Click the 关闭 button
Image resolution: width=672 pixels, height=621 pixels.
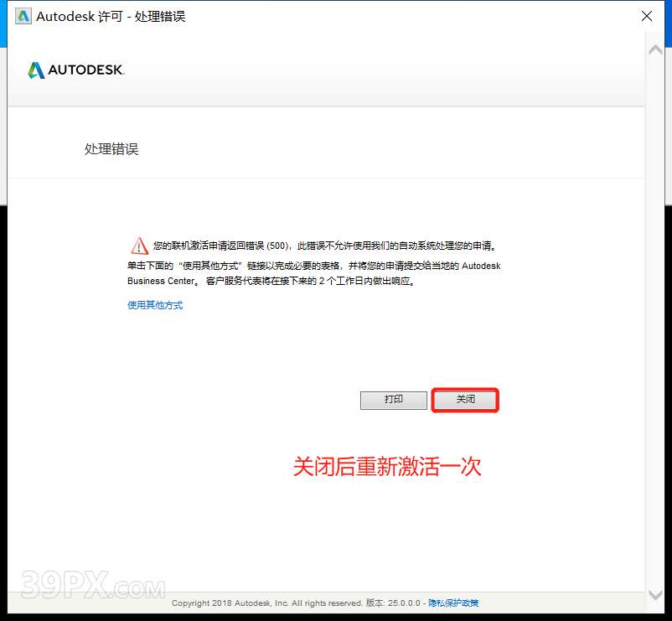465,400
